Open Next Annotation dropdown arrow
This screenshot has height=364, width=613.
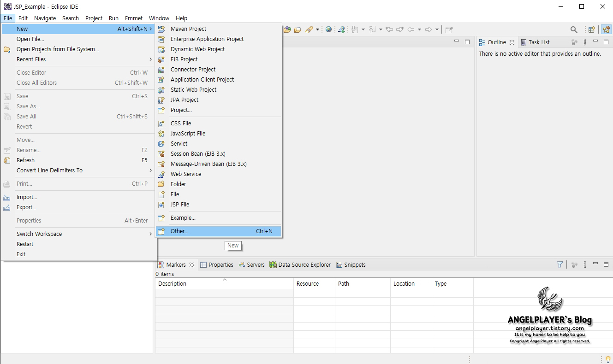point(363,29)
